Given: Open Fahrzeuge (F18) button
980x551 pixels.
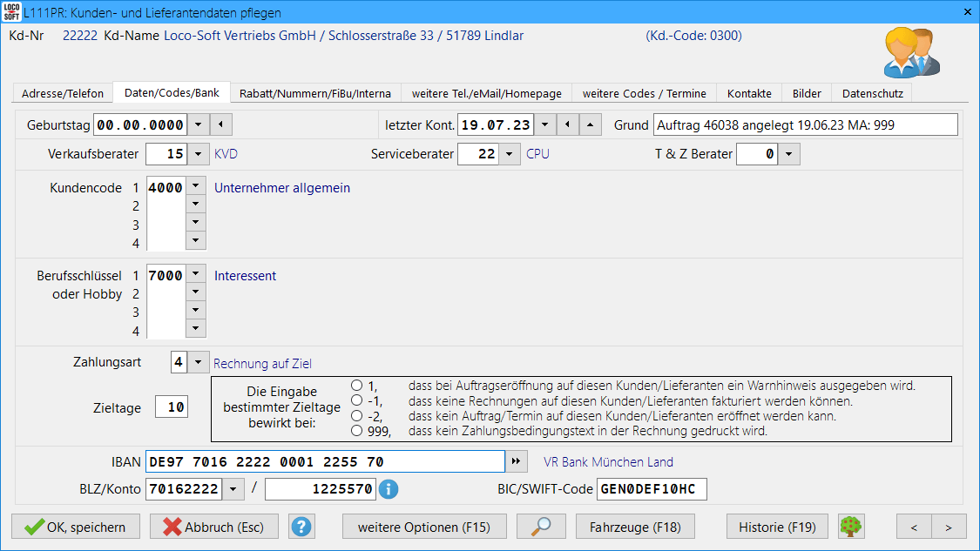Looking at the screenshot, I should point(635,527).
